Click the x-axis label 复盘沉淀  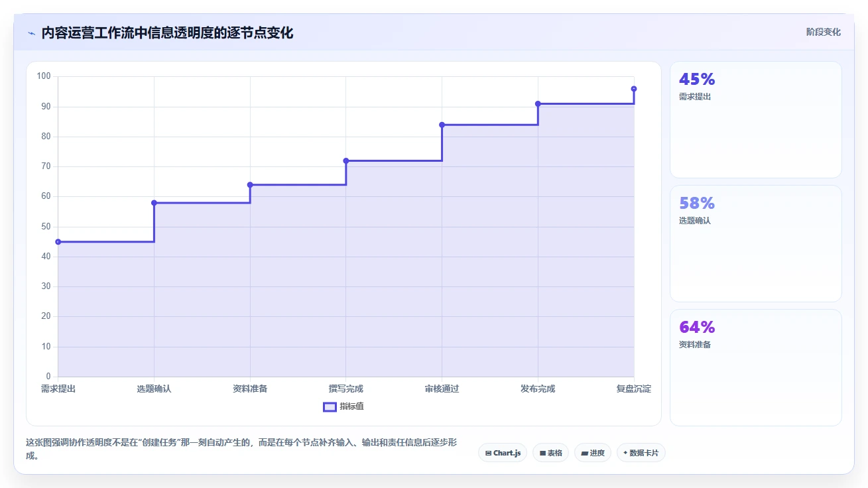tap(634, 389)
